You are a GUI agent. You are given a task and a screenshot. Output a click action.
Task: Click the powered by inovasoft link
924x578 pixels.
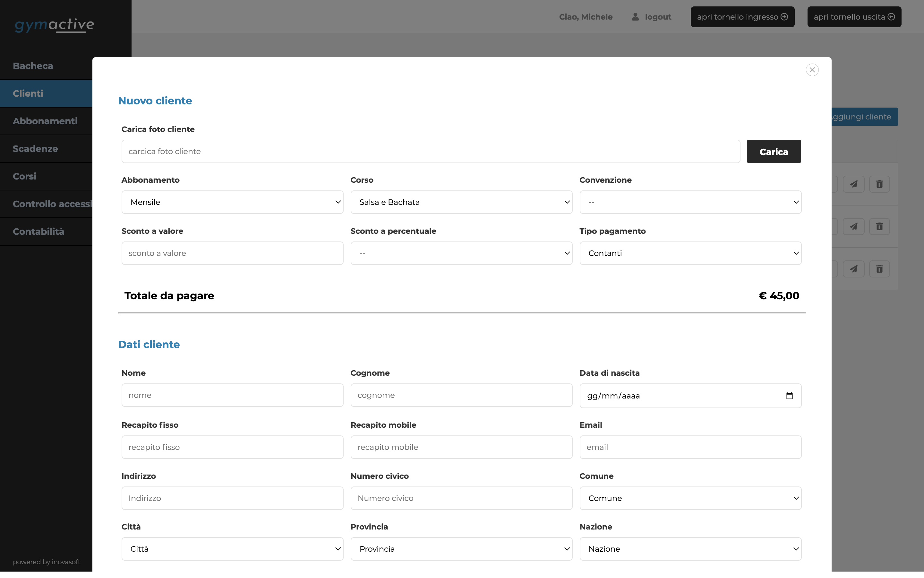click(47, 562)
